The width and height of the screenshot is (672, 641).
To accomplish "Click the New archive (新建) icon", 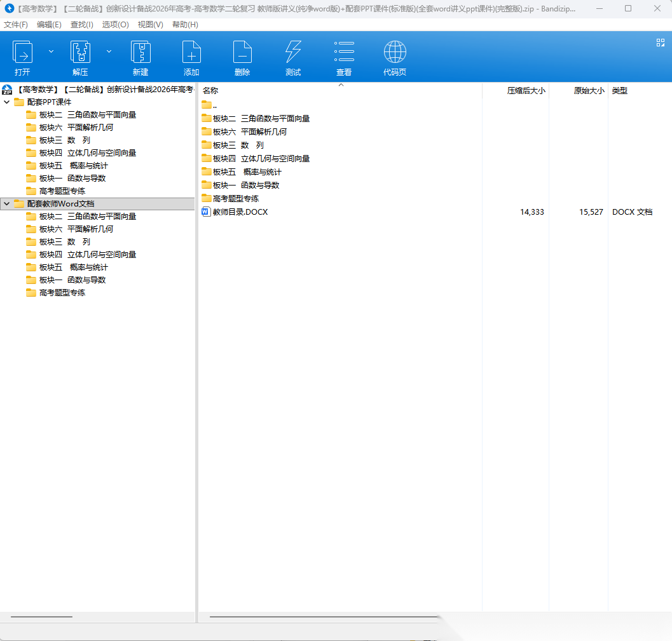I will click(141, 52).
